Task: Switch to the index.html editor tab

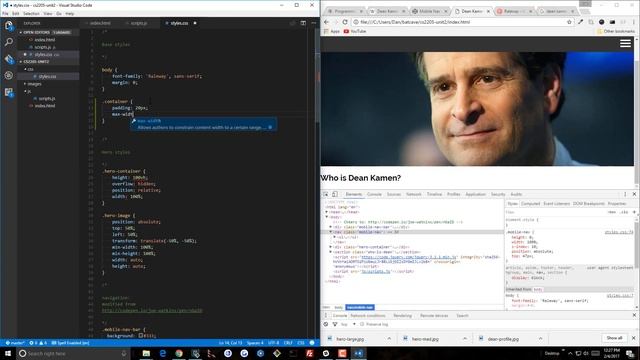Action: pyautogui.click(x=100, y=23)
